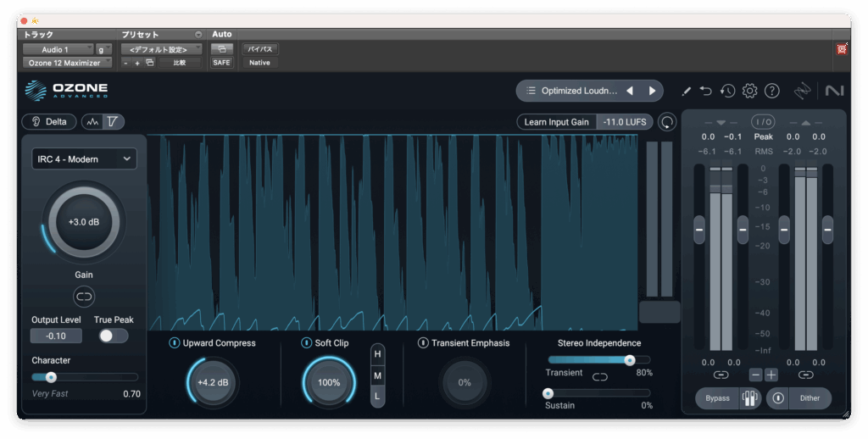Click the Character slider handle
This screenshot has width=868, height=439.
51,377
